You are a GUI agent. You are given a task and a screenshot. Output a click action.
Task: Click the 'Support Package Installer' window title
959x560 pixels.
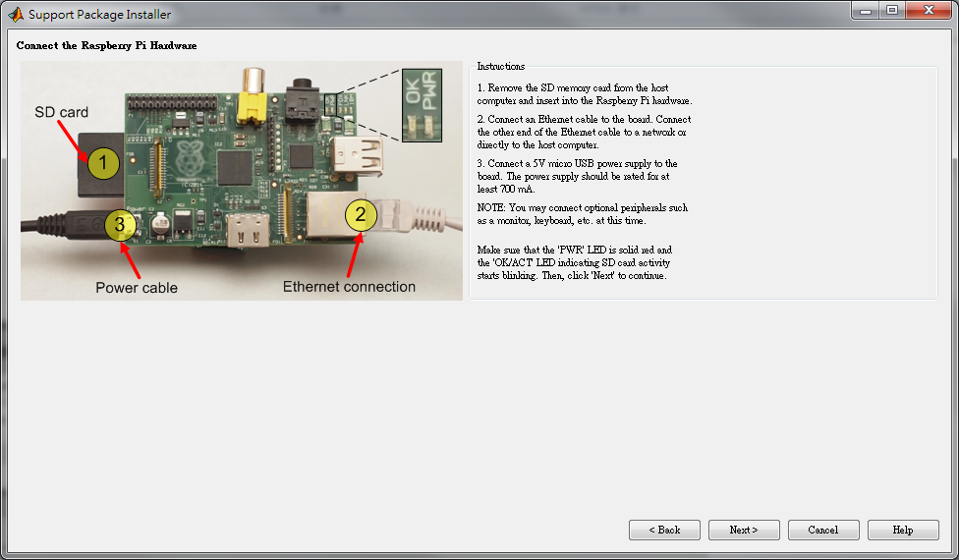pos(99,14)
